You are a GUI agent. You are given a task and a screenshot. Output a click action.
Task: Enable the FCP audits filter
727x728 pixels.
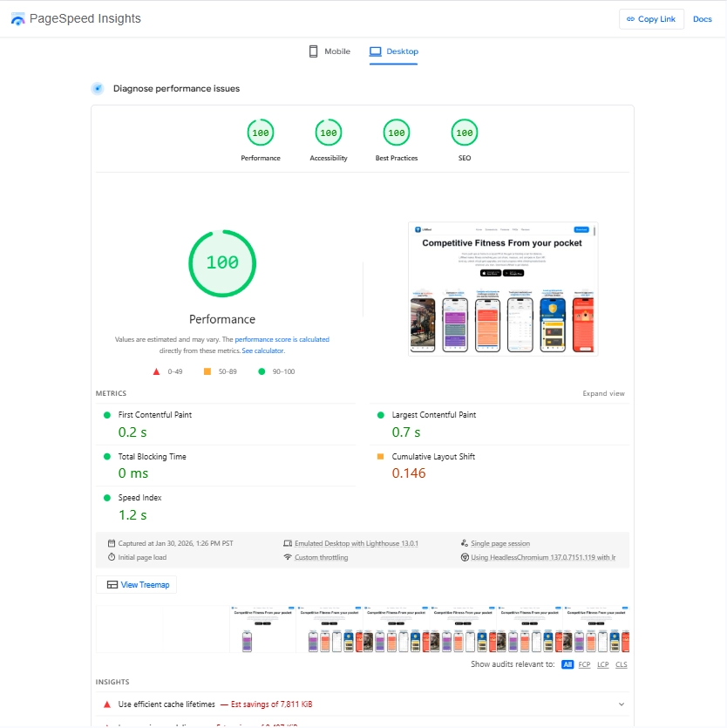tap(584, 664)
